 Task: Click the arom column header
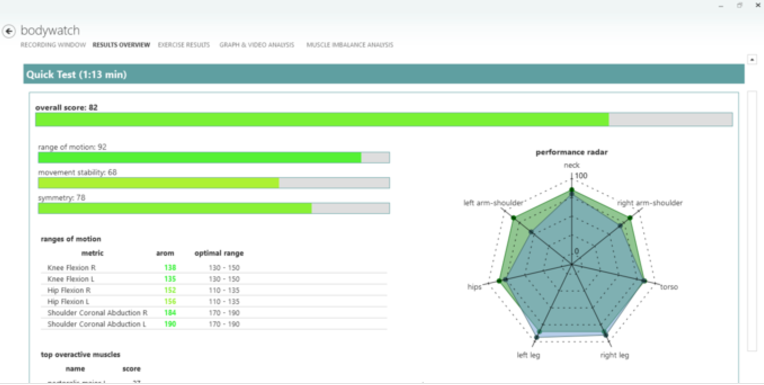click(x=165, y=253)
